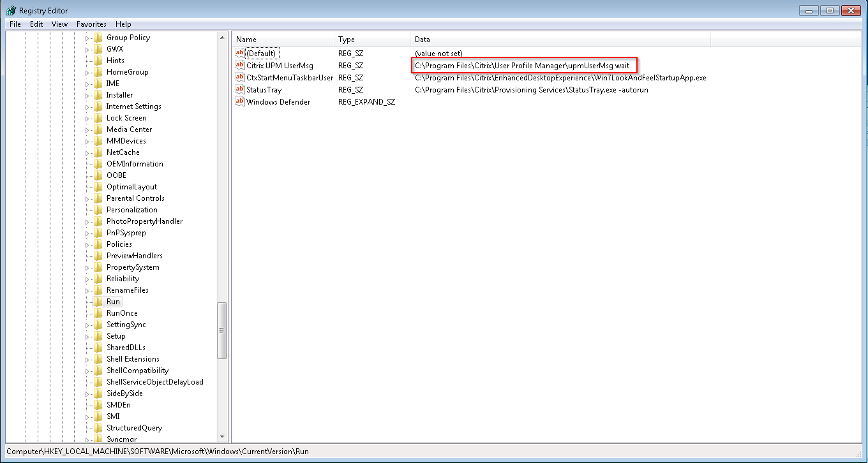Viewport: 868px width, 463px height.
Task: Click the folder icon of the Run key
Action: [98, 301]
